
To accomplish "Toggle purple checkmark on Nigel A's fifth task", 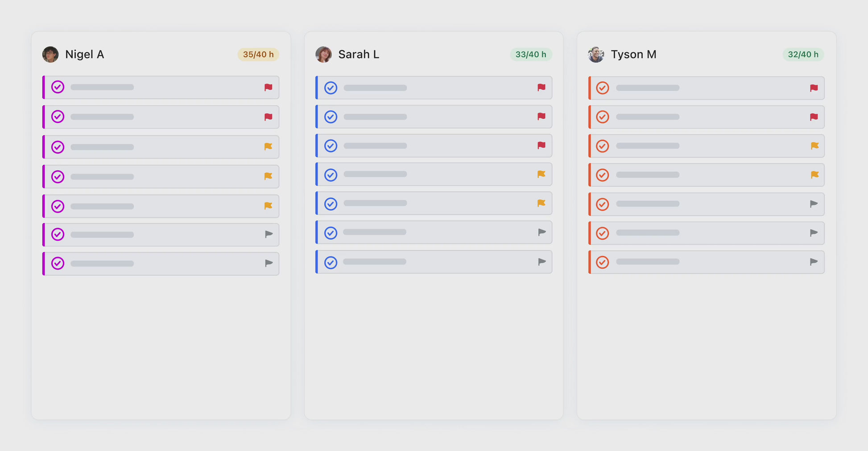I will point(58,206).
